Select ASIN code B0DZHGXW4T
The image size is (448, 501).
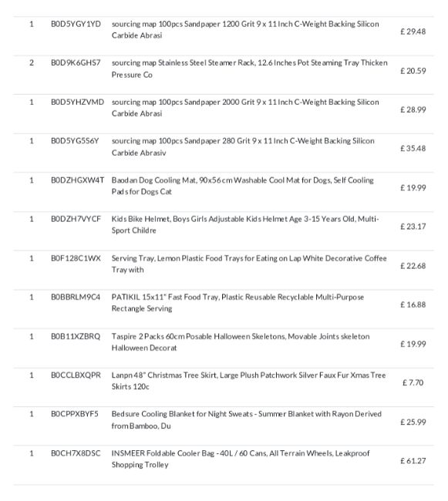pyautogui.click(x=77, y=180)
